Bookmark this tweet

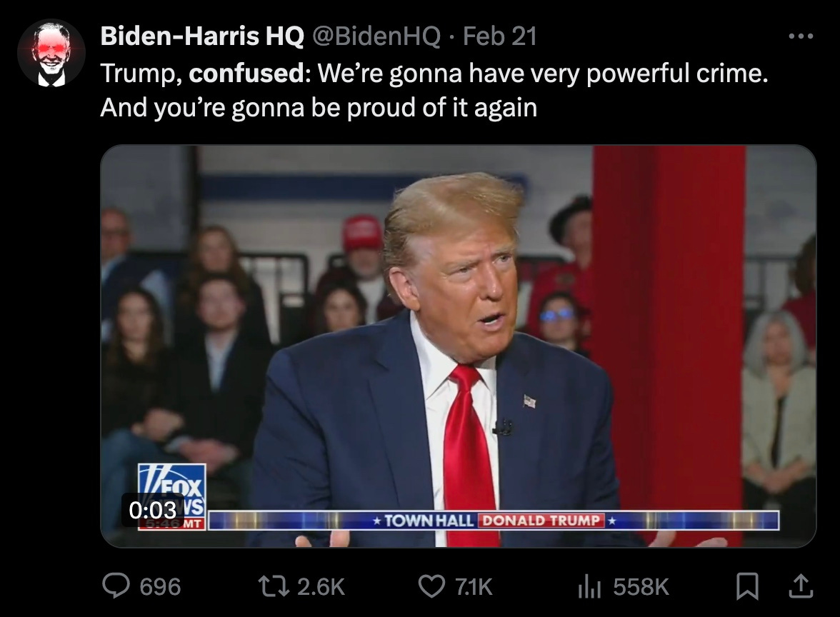(x=747, y=586)
